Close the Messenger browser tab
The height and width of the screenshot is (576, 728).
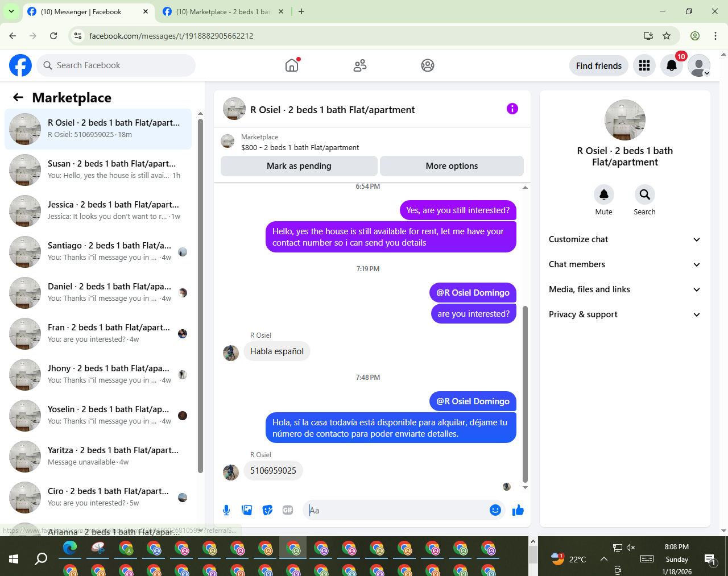pyautogui.click(x=146, y=11)
